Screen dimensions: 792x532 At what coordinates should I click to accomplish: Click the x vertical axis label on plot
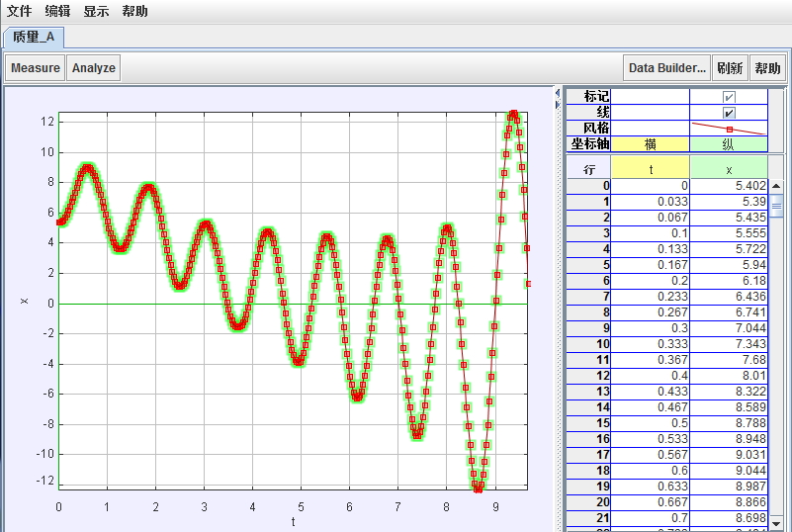[24, 302]
